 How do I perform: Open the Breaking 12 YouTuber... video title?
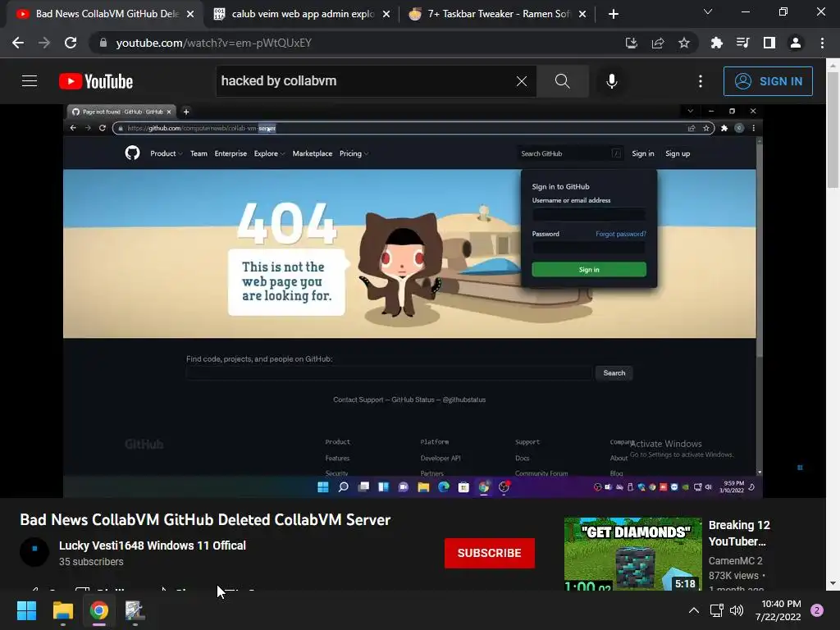click(x=739, y=533)
